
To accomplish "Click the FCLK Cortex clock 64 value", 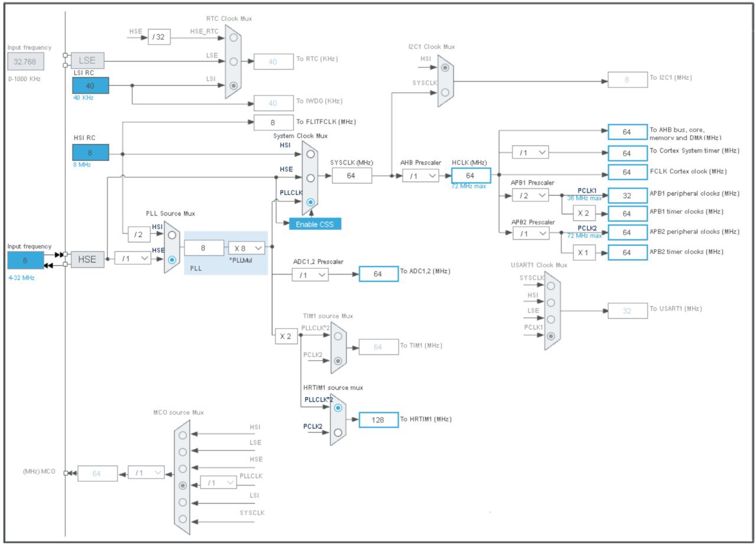I will (x=627, y=172).
